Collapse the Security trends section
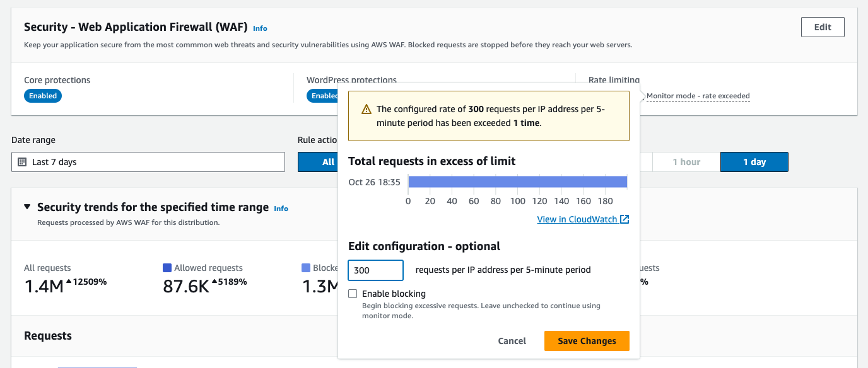 (x=27, y=207)
